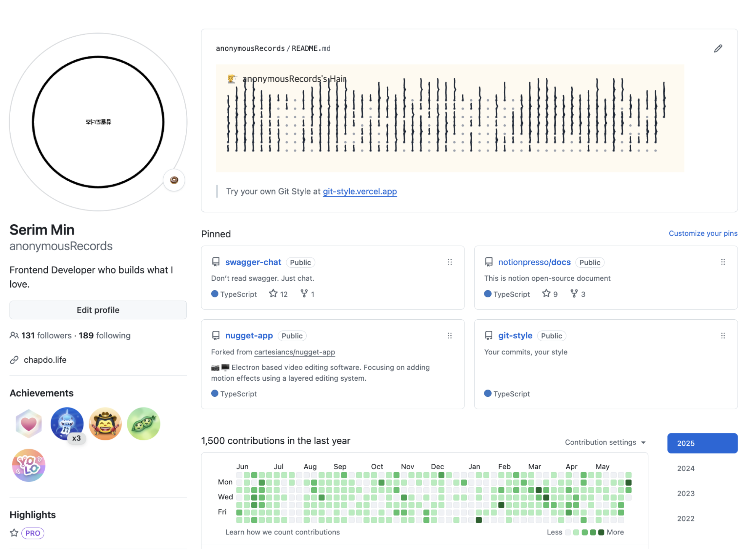Show 2025 contributions
The image size is (749, 560).
tap(702, 443)
